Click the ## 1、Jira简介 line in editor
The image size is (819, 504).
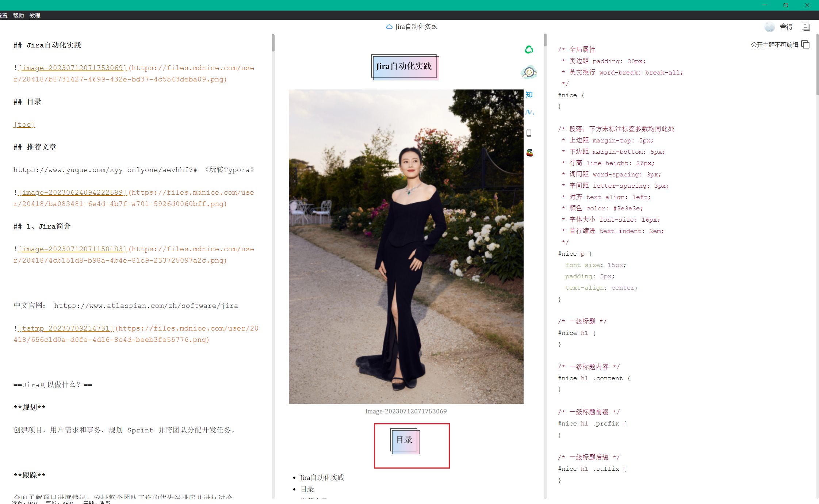coord(42,226)
